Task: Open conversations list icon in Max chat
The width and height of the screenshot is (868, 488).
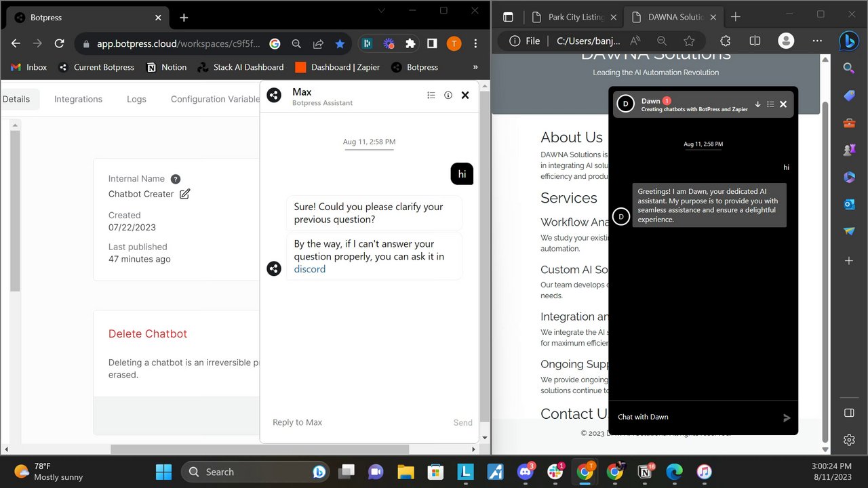Action: [431, 96]
